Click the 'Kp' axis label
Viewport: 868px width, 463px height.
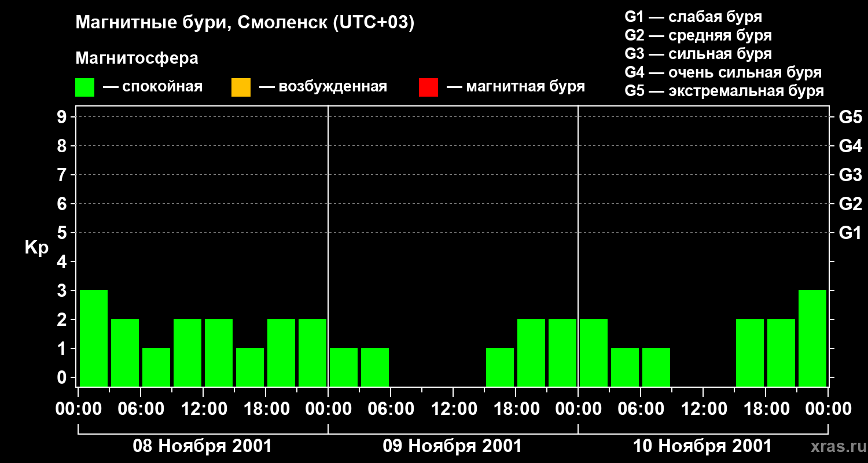tap(36, 248)
